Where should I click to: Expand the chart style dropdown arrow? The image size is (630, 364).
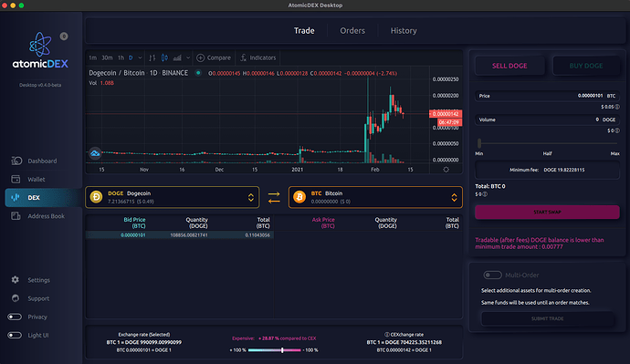click(x=188, y=57)
